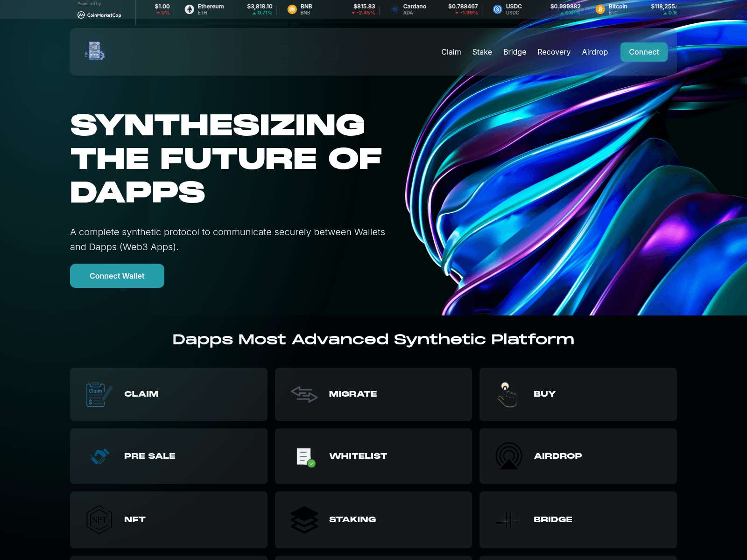Open the Airdrop nav menu item

tap(595, 52)
